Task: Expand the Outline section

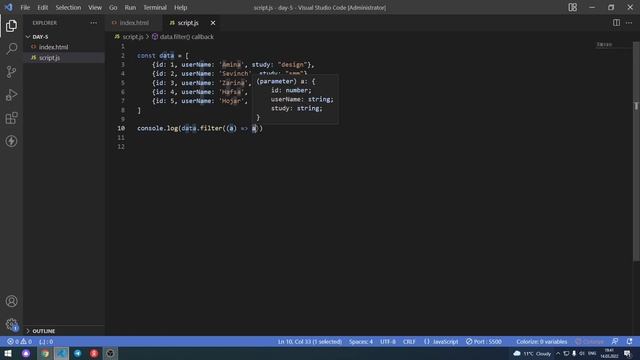Action: coord(64,331)
